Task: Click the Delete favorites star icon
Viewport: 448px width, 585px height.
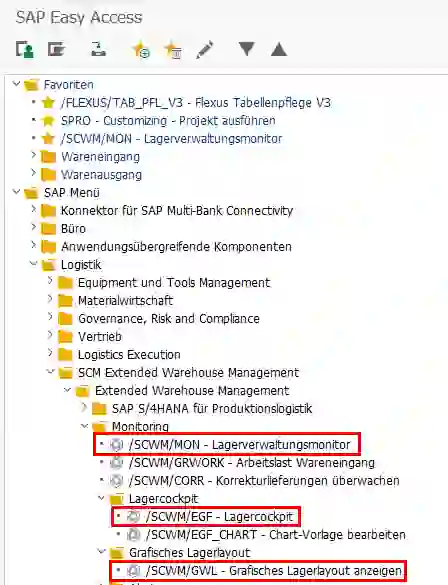Action: (173, 49)
